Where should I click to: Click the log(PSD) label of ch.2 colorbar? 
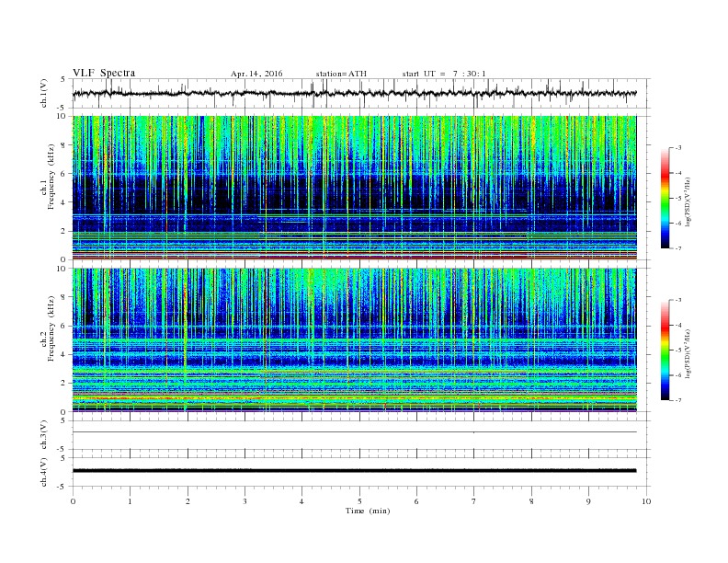688,353
